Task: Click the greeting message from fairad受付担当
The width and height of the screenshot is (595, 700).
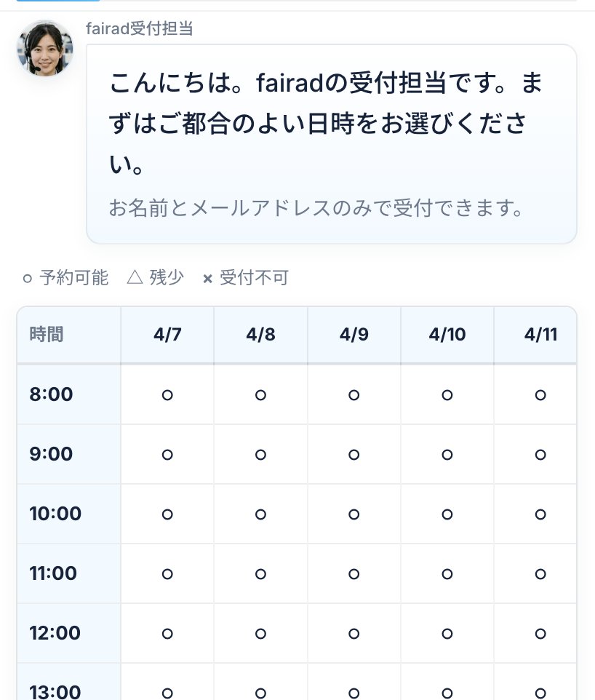Action: point(326,124)
